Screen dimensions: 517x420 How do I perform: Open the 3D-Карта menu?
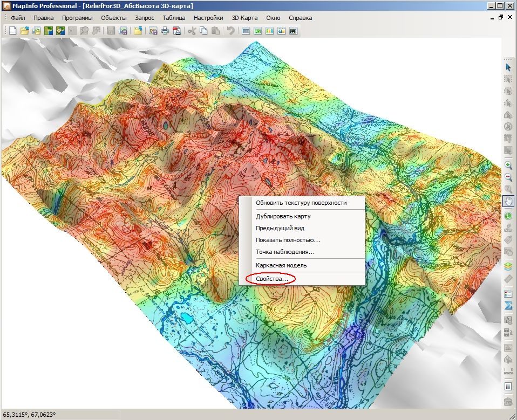[244, 18]
